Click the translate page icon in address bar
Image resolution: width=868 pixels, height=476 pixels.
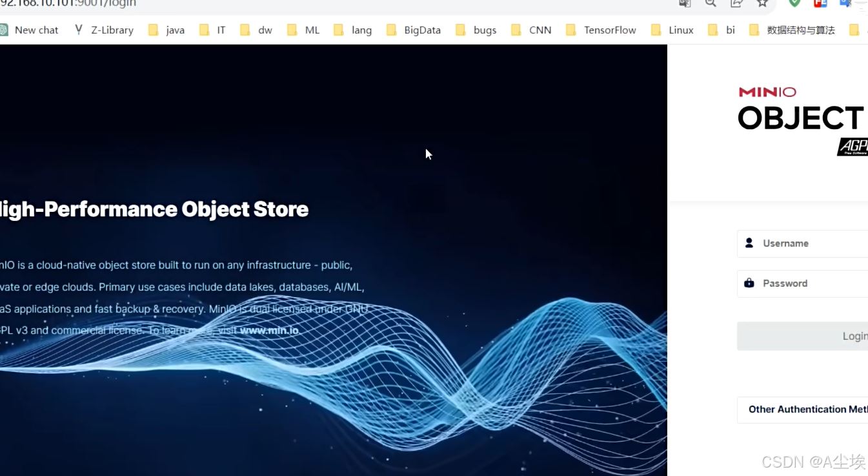coord(685,3)
